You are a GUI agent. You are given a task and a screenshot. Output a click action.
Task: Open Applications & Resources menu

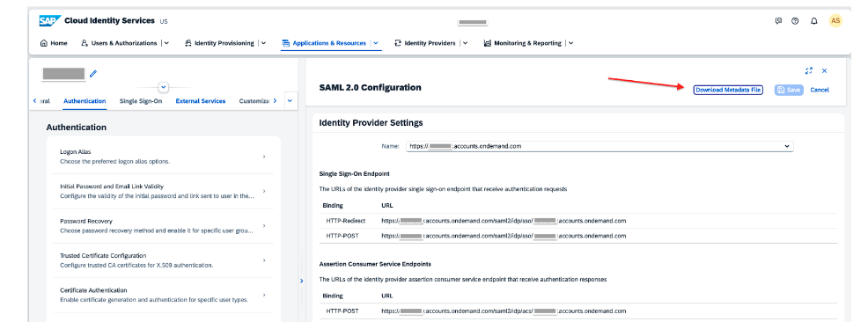pos(324,43)
